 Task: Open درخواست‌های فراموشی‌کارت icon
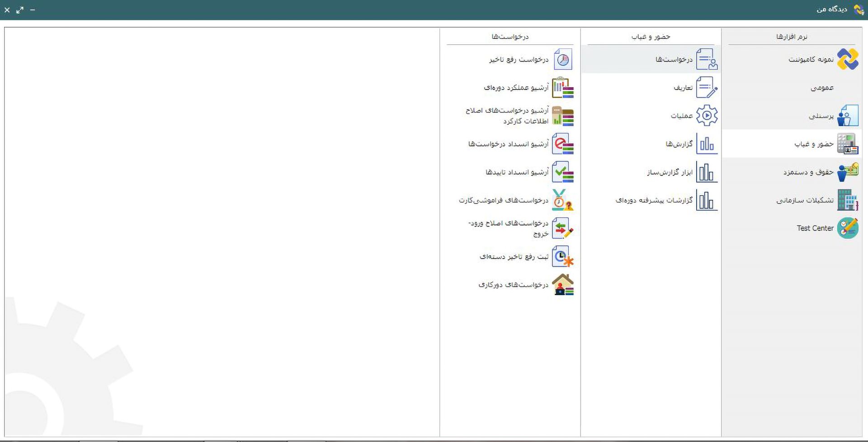click(x=562, y=200)
